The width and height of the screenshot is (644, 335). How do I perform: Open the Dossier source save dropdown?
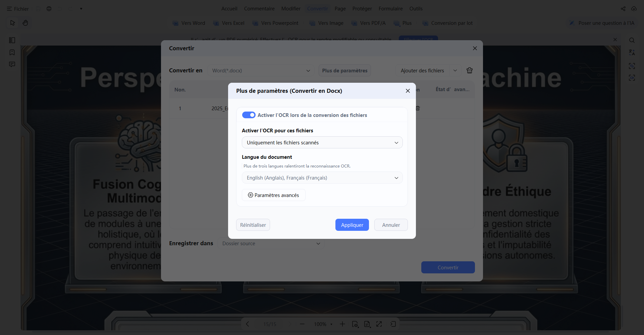271,243
